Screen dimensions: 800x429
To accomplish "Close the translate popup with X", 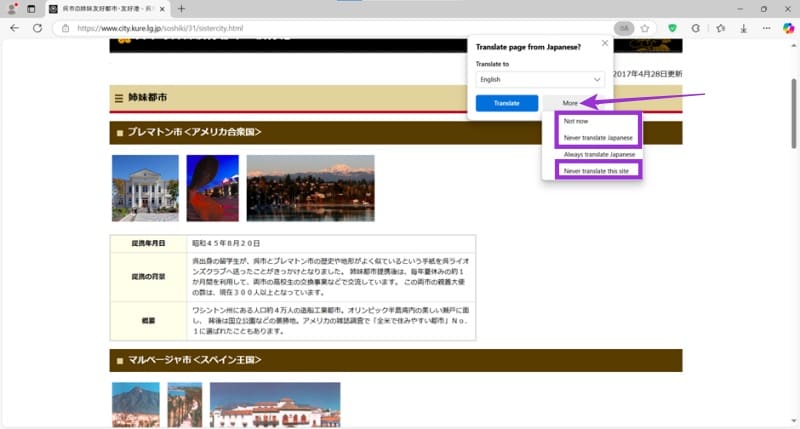I will click(x=604, y=44).
